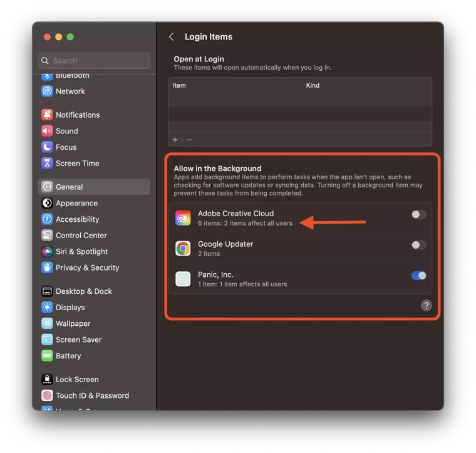Click the "Panic, Inc." name text
The height and width of the screenshot is (453, 476).
click(x=216, y=275)
